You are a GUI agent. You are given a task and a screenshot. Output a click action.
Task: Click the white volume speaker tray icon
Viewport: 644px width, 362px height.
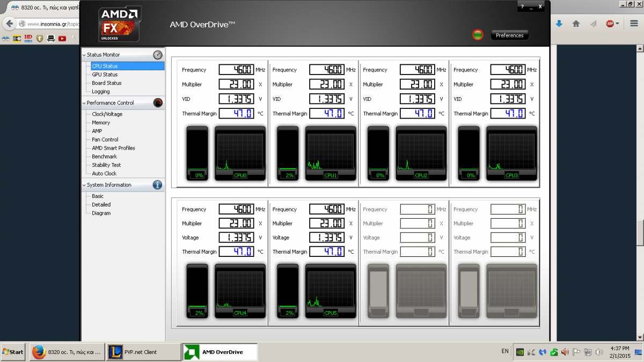click(x=599, y=352)
